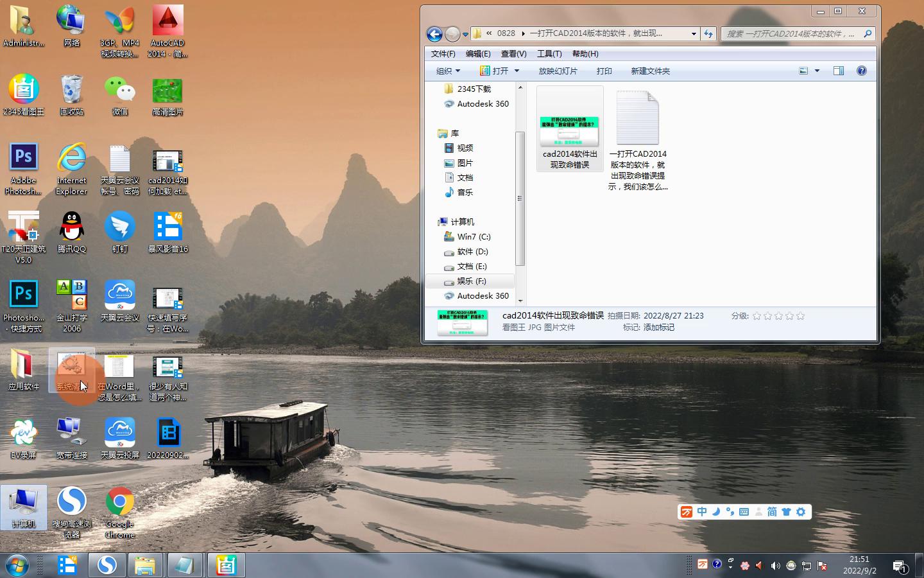Expand the view options dropdown arrow

pyautogui.click(x=817, y=71)
